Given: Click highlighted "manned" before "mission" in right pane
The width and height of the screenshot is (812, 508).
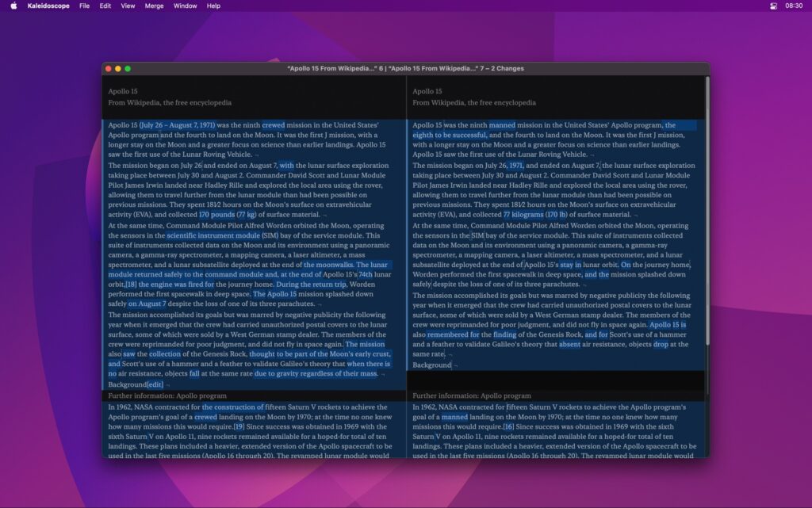Looking at the screenshot, I should pos(502,124).
